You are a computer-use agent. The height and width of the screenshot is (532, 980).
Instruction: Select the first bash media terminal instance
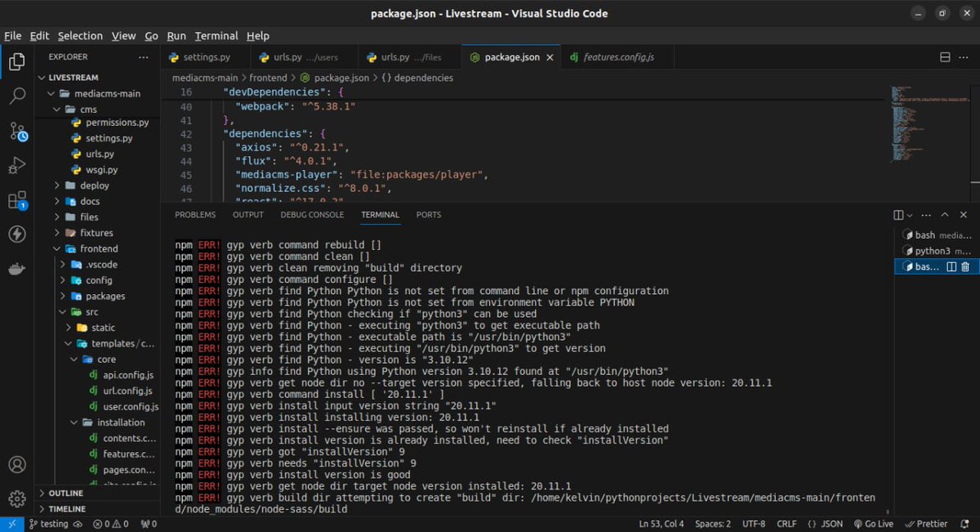pyautogui.click(x=937, y=235)
